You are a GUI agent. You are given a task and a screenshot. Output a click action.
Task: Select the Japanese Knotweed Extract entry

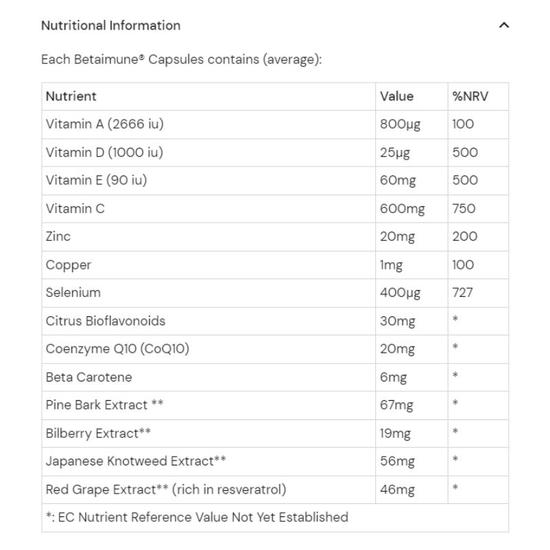click(x=136, y=461)
